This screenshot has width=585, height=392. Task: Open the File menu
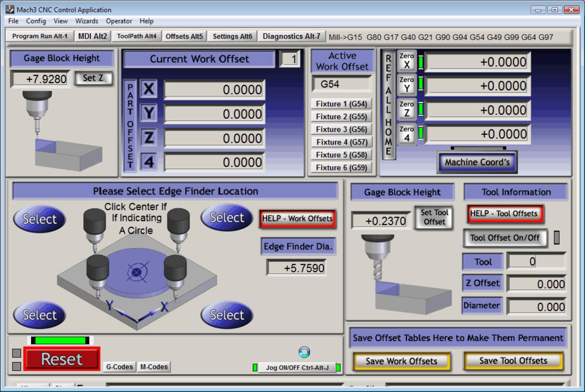pos(13,21)
